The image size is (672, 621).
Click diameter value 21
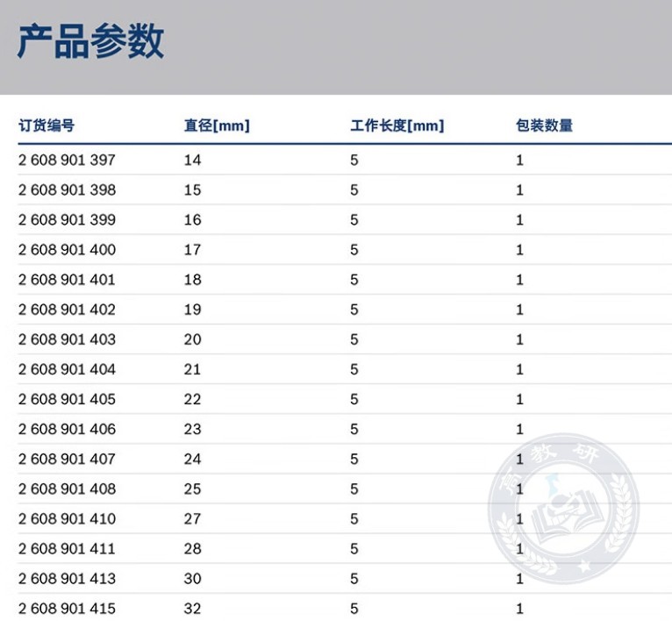[192, 369]
